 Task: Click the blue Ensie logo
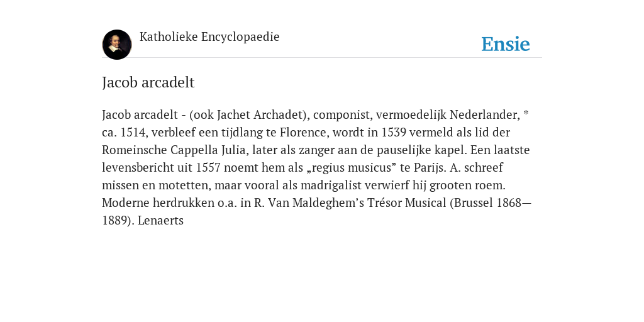506,44
